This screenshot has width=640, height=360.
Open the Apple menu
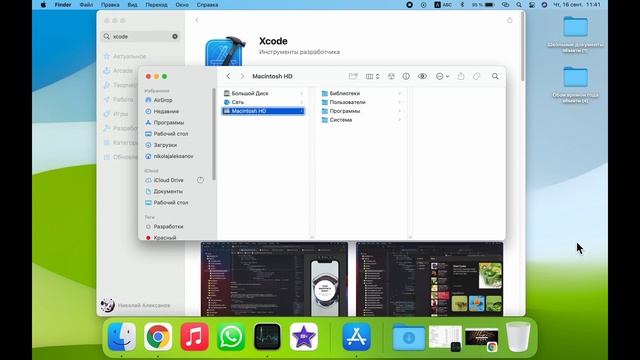(43, 5)
